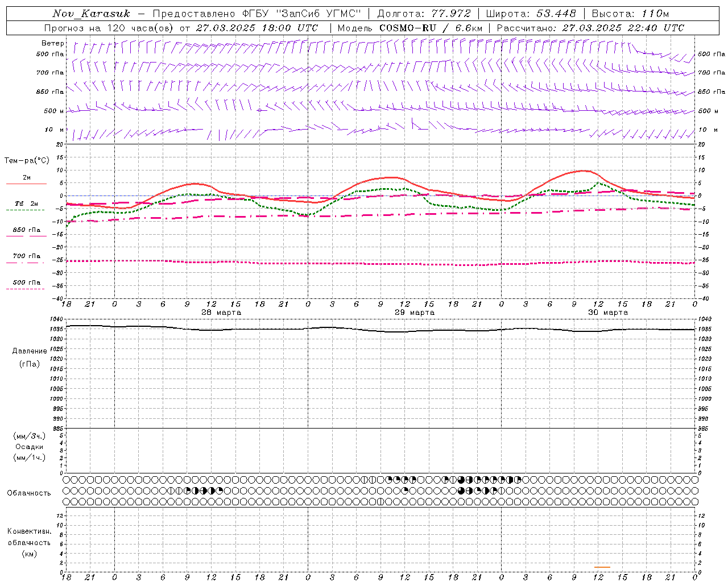Click the '(гПа)' unit under Давление
Image resolution: width=728 pixels, height=582 pixels.
tap(30, 364)
